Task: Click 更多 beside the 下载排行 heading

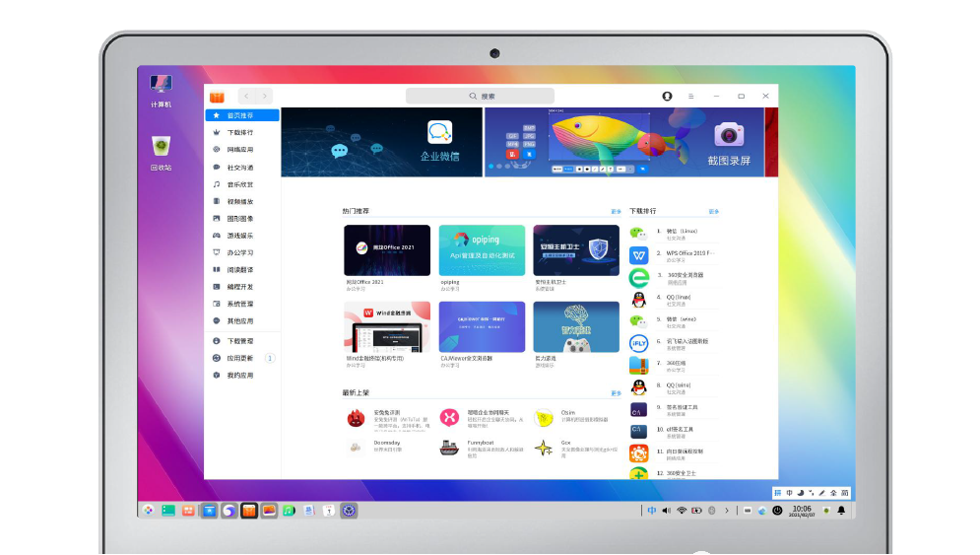Action: click(713, 212)
